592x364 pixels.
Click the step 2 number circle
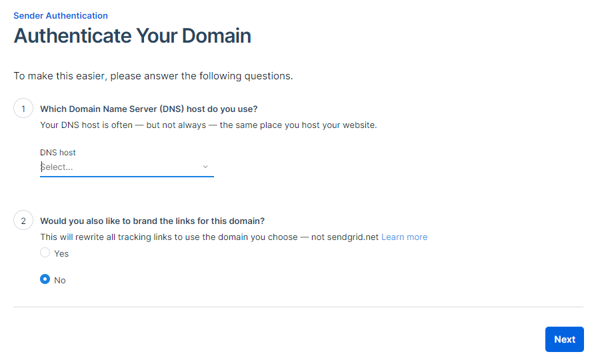23,221
